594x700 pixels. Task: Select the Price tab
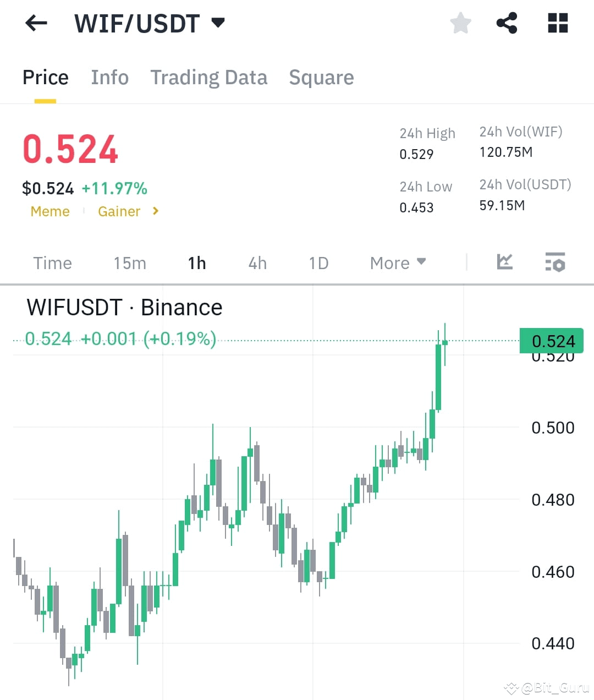[45, 78]
